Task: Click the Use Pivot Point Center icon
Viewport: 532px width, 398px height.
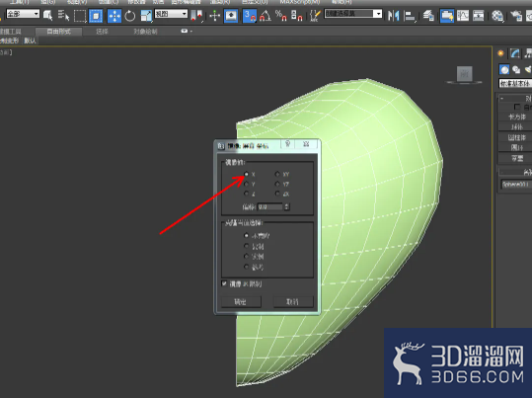Action: click(x=196, y=16)
